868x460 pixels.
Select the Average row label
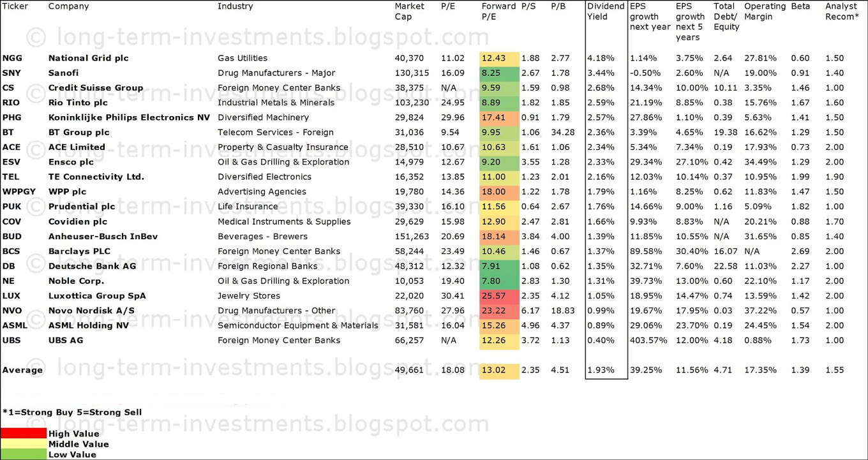(x=22, y=370)
